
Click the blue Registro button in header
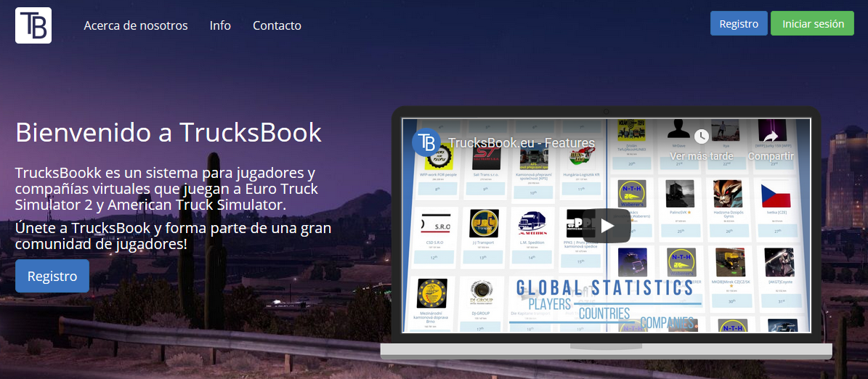pyautogui.click(x=739, y=23)
